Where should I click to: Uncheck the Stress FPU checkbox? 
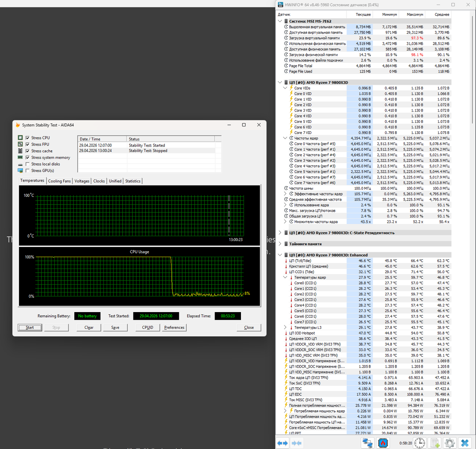tap(28, 144)
